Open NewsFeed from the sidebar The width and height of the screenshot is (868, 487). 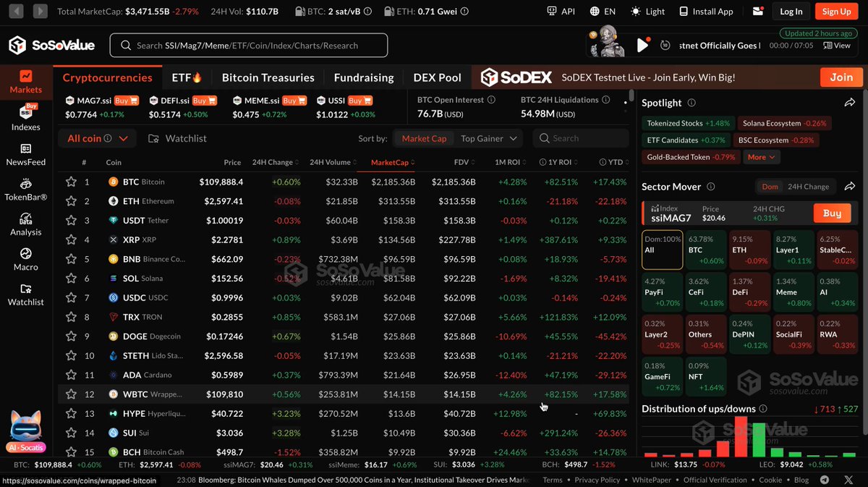pyautogui.click(x=26, y=154)
